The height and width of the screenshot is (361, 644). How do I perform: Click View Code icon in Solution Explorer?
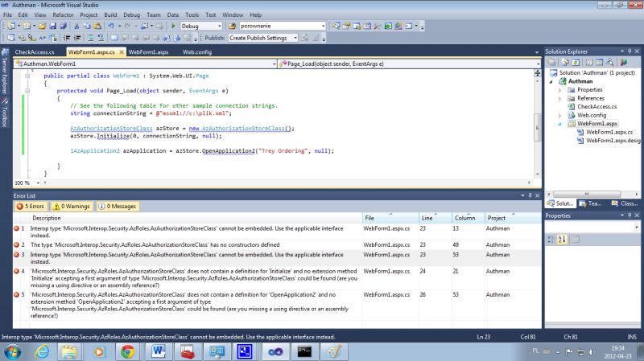point(589,63)
